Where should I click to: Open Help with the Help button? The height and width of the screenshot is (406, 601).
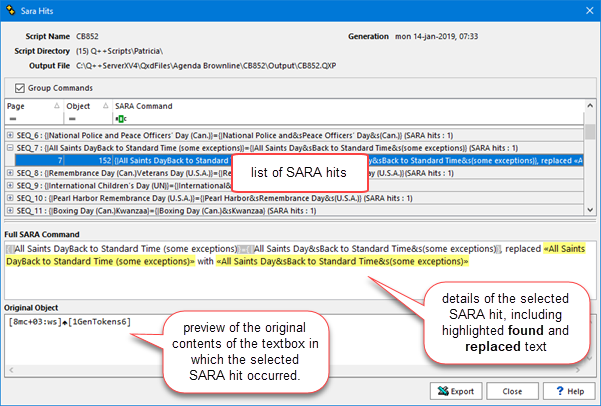tap(569, 391)
